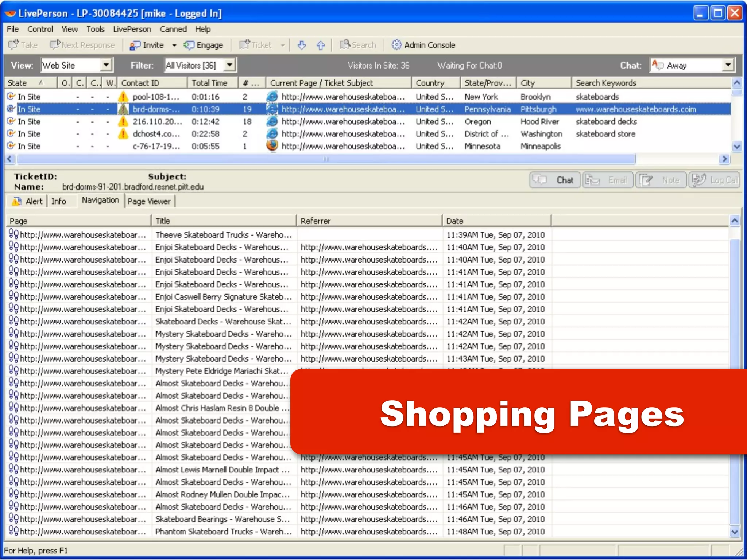The image size is (747, 560).
Task: Click the Alert tab icon
Action: point(16,201)
